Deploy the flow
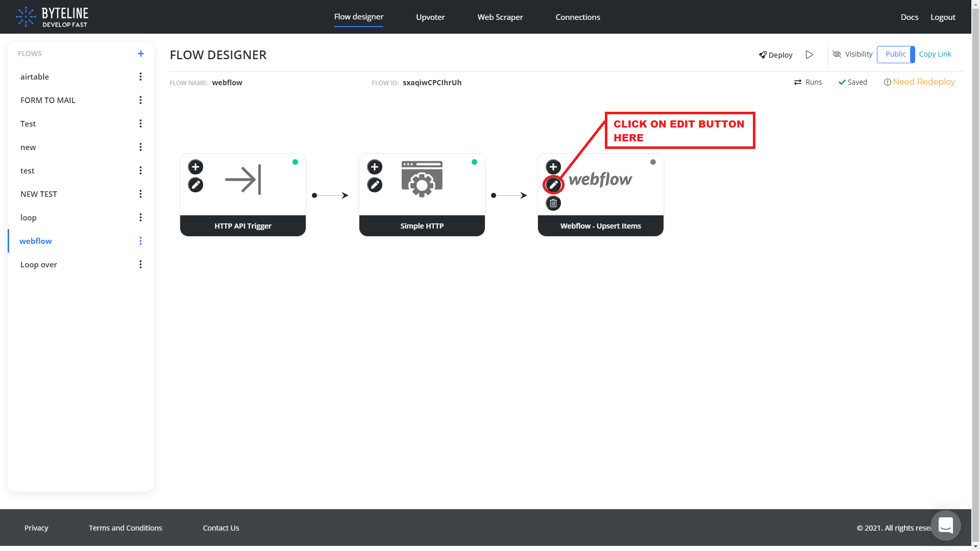This screenshot has height=551, width=980. (775, 55)
